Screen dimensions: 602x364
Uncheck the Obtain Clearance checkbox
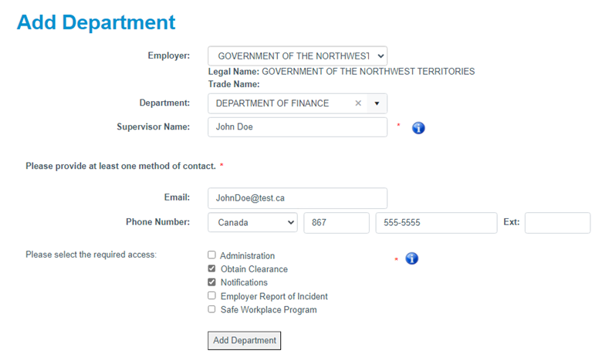[211, 269]
